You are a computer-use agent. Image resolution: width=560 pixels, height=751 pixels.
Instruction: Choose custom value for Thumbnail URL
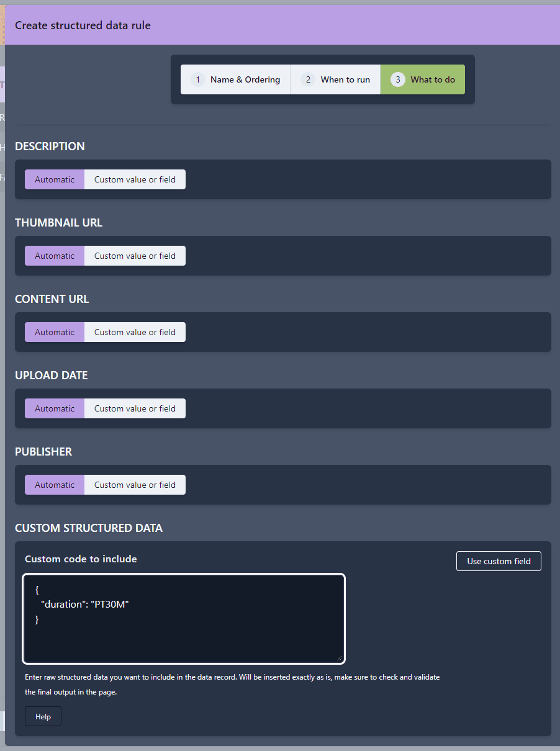click(x=135, y=256)
